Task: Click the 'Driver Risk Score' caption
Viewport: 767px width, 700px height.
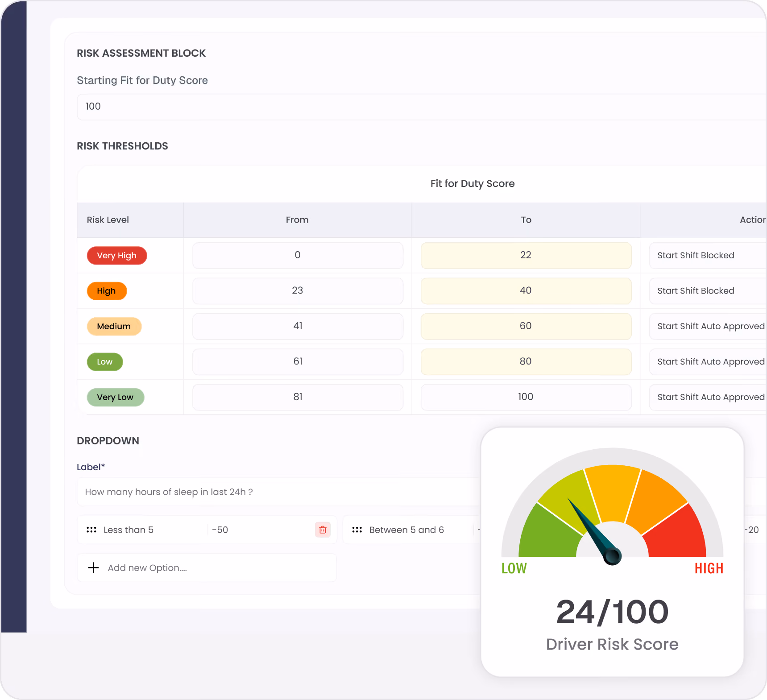Action: (x=612, y=644)
